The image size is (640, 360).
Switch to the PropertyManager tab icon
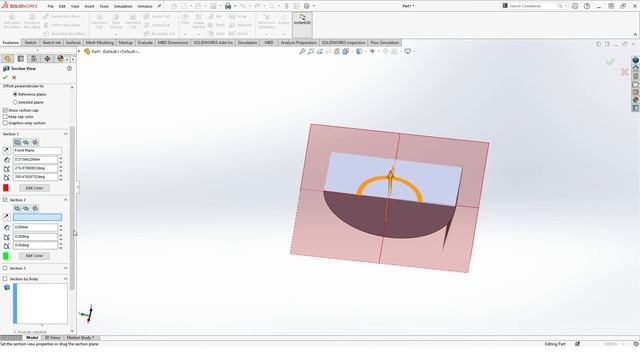pos(20,59)
